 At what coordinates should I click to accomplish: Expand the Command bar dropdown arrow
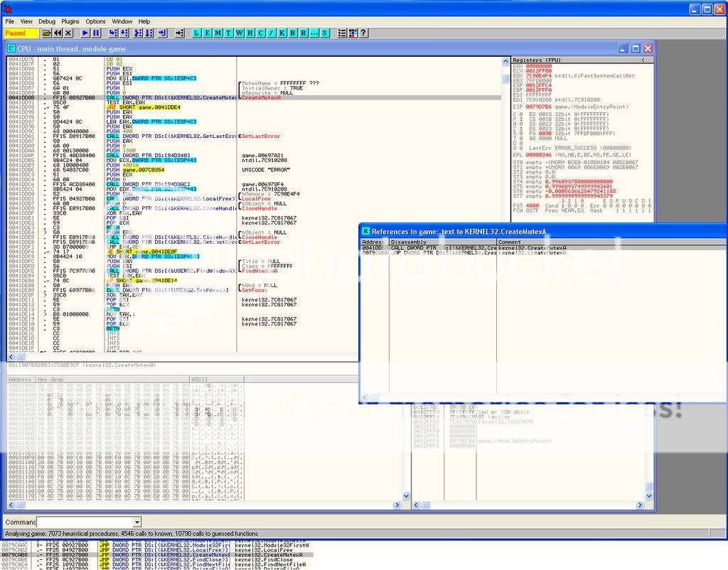pos(137,522)
